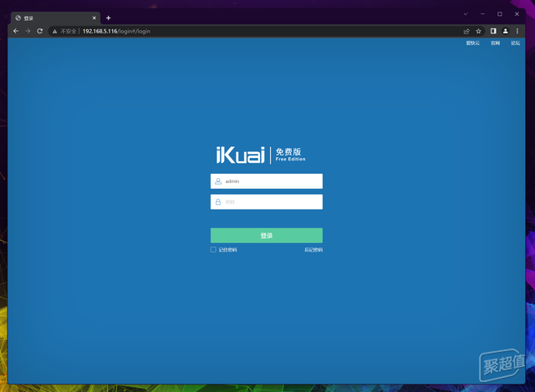535x392 pixels.
Task: Select the 登录 browser tab
Action: (56, 18)
